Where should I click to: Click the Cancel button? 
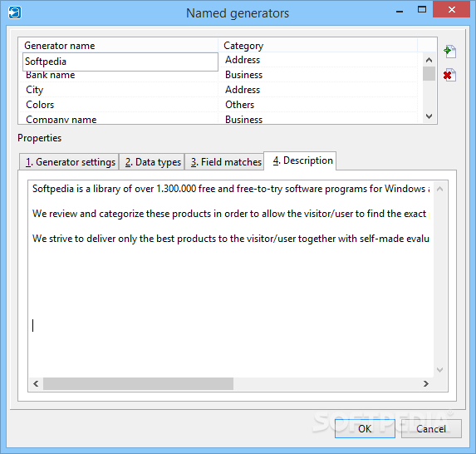point(431,428)
